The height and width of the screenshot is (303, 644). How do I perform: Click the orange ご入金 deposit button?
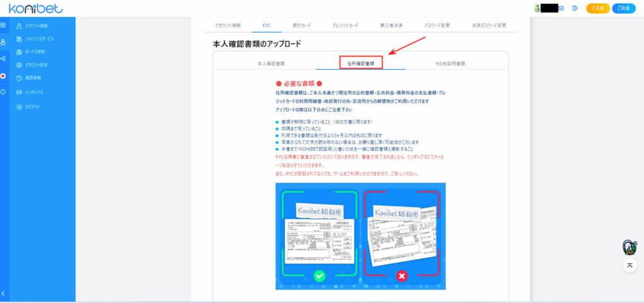pos(597,8)
